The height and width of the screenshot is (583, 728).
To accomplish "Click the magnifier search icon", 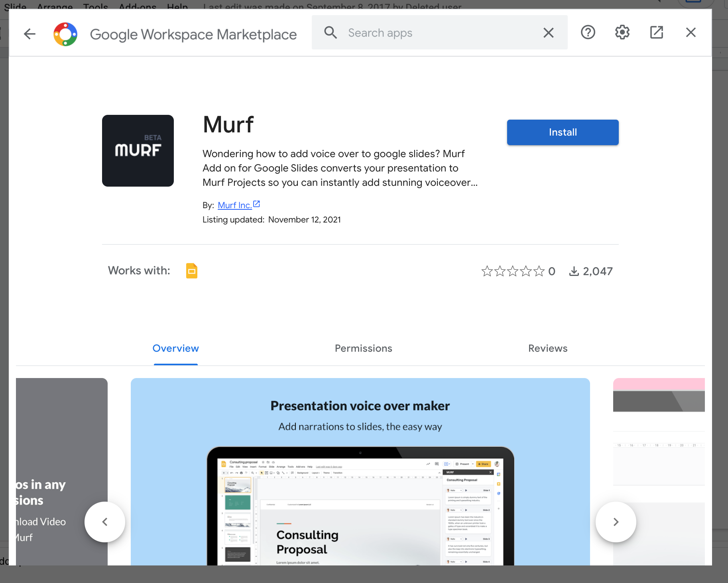I will coord(331,33).
